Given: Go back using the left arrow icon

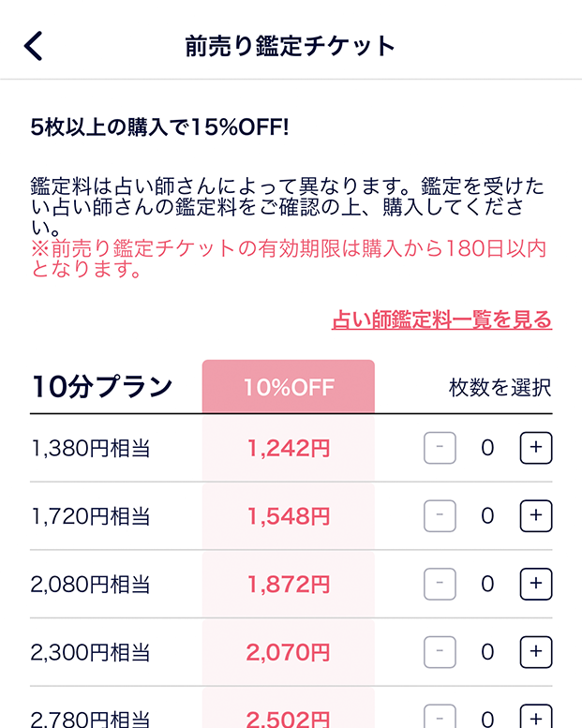Looking at the screenshot, I should (34, 46).
